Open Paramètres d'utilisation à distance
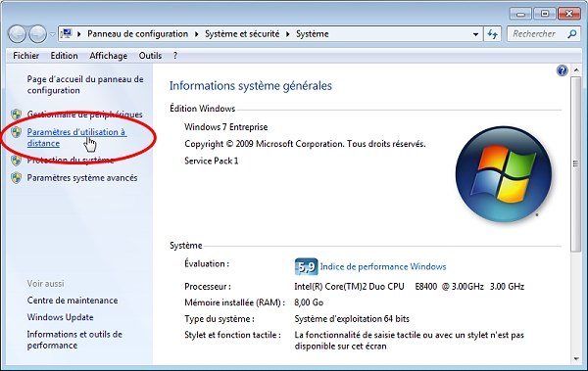Viewport: 588px width, 371px height. pos(76,137)
